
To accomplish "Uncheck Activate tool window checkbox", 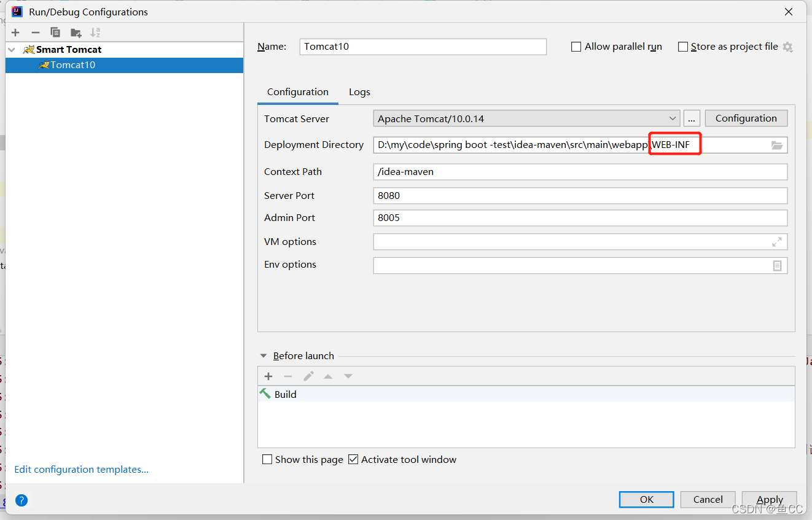I will coord(353,460).
